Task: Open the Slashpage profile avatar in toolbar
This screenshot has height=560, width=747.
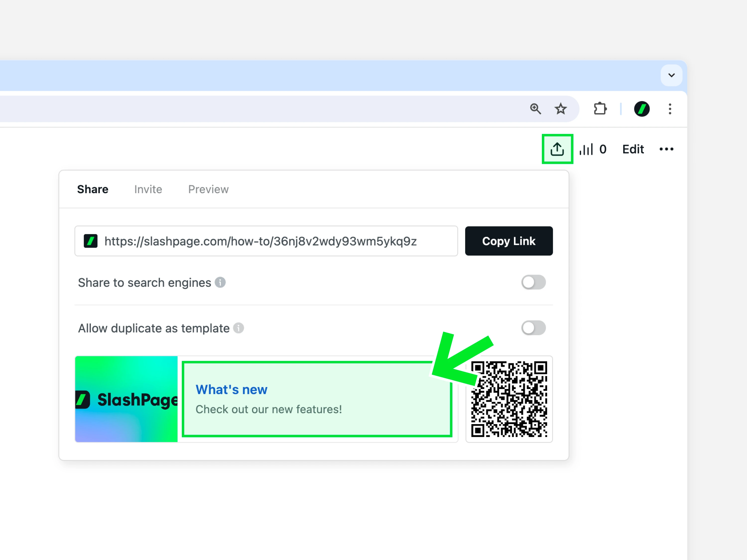Action: [x=642, y=109]
